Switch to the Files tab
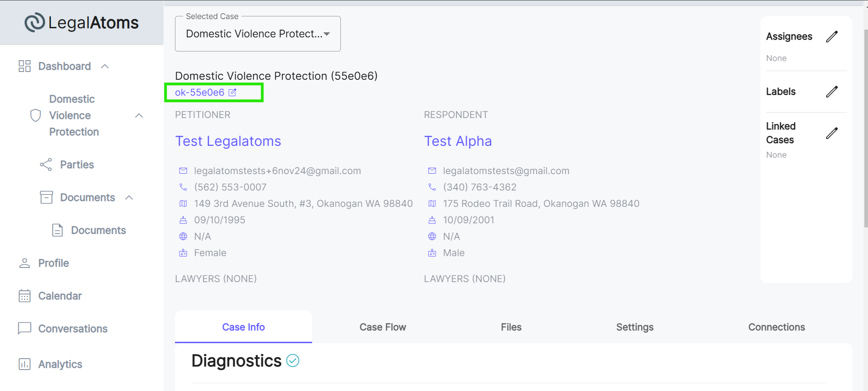 pos(511,327)
